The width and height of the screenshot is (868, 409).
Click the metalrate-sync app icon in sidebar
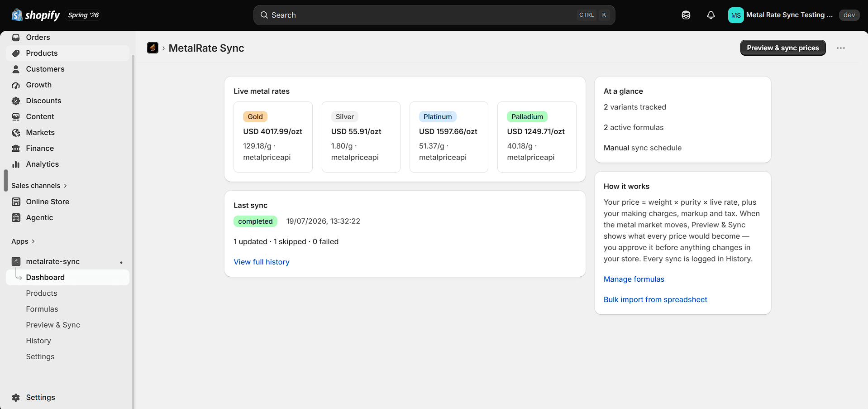[x=16, y=261]
